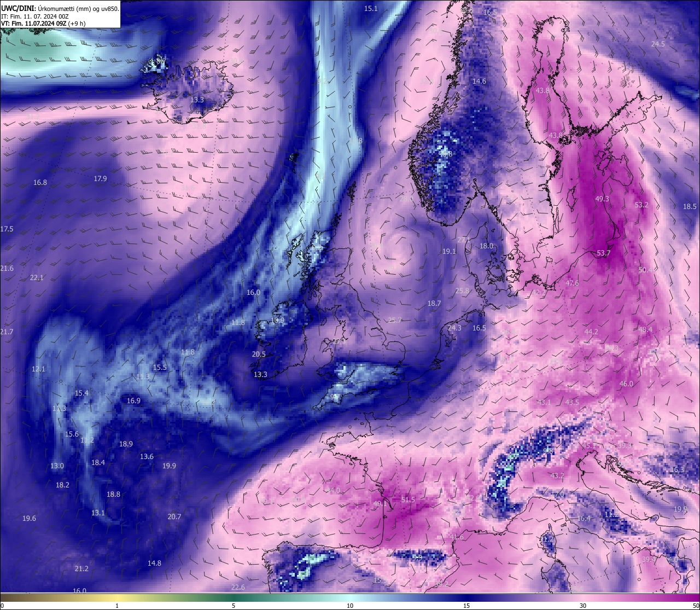This screenshot has height=610, width=700.
Task: Click the 18.5 value at right edge
Action: point(690,206)
